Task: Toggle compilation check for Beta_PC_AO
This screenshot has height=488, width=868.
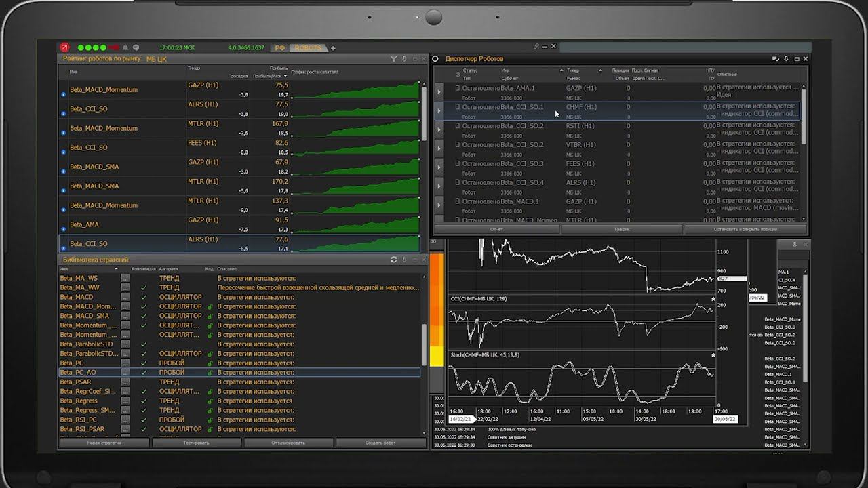Action: [x=144, y=373]
